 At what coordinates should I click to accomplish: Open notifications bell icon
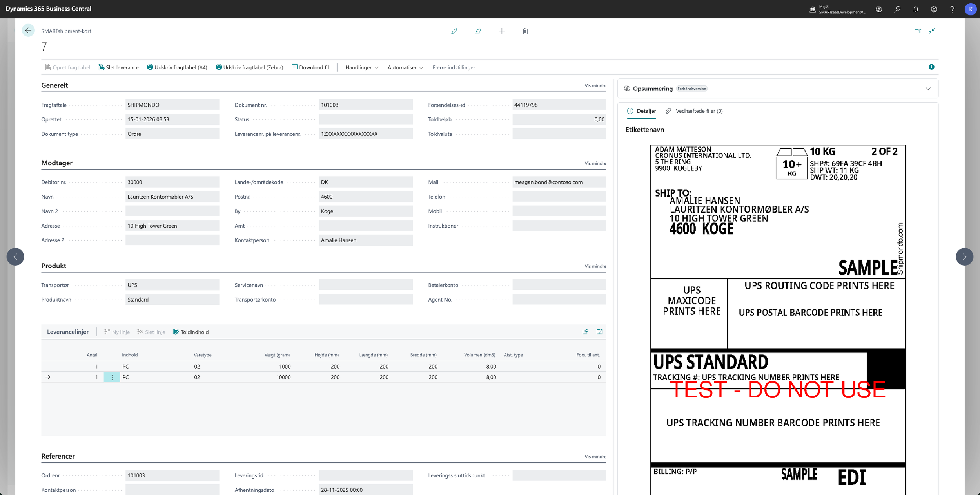(x=916, y=9)
